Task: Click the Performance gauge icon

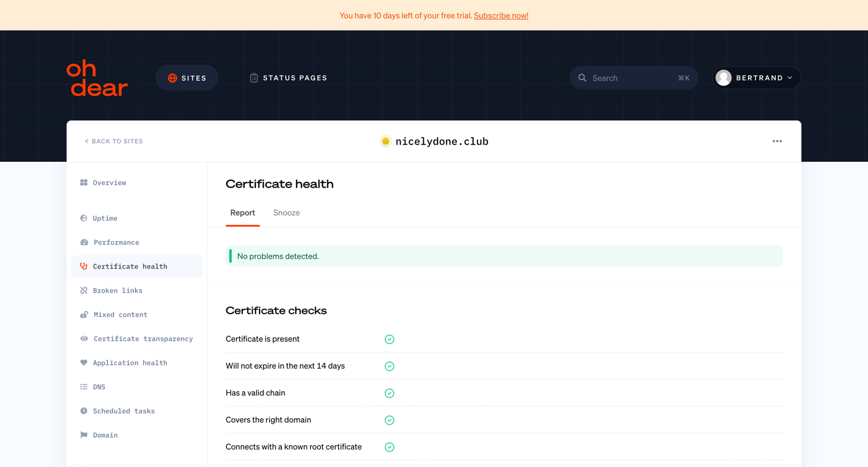Action: (84, 242)
